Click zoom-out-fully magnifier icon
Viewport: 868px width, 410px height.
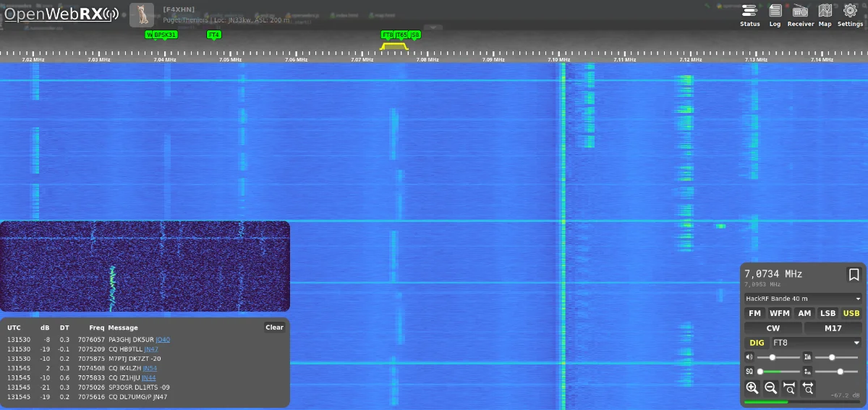pyautogui.click(x=808, y=388)
